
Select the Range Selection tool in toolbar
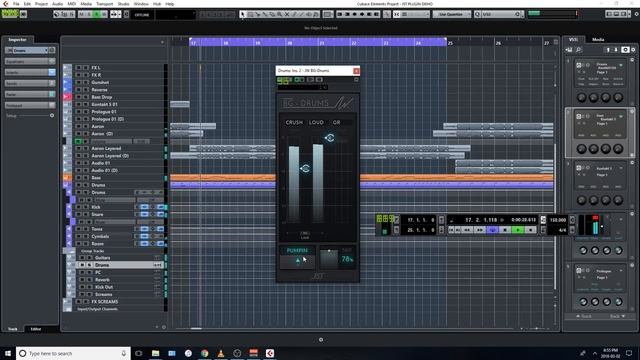coord(250,14)
